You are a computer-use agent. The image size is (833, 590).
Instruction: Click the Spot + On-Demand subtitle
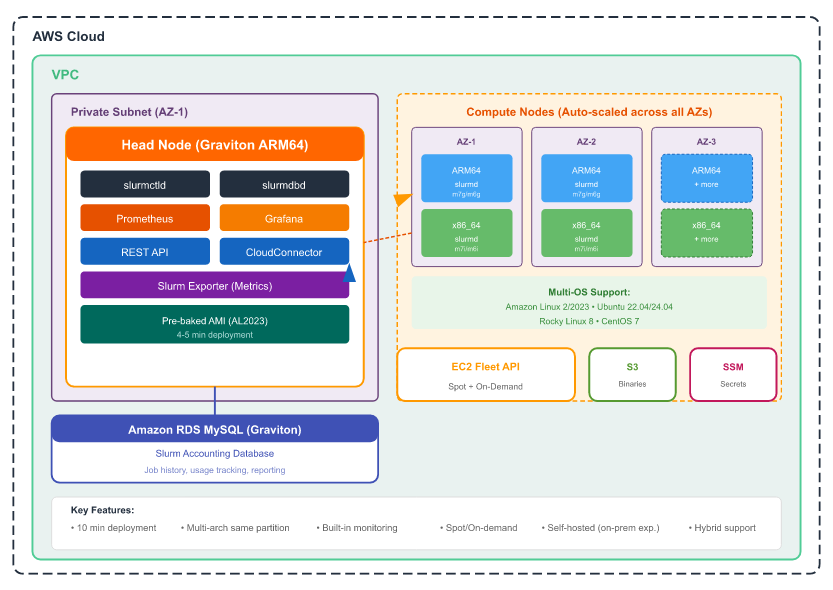click(x=486, y=387)
